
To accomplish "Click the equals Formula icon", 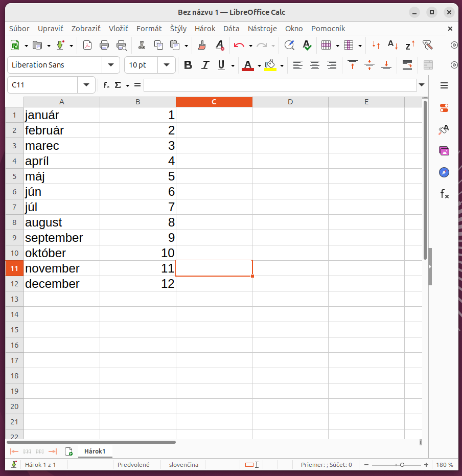I will tap(137, 85).
